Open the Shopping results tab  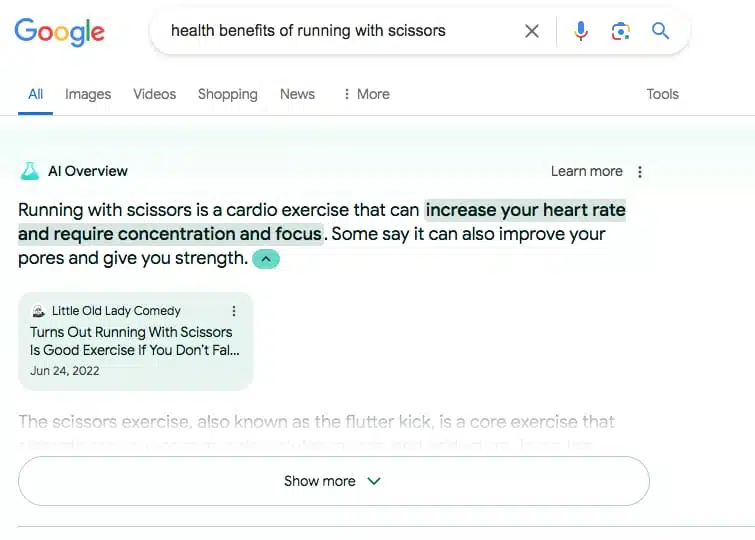tap(227, 94)
